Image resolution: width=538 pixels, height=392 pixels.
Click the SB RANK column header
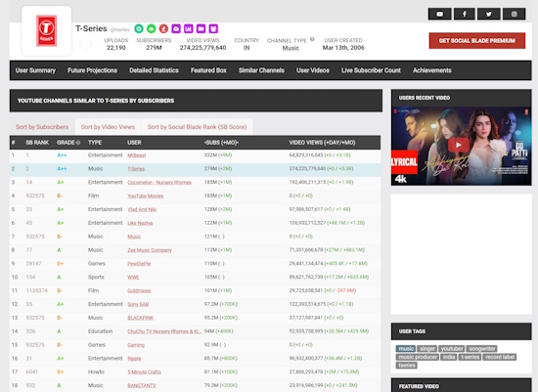pos(37,143)
